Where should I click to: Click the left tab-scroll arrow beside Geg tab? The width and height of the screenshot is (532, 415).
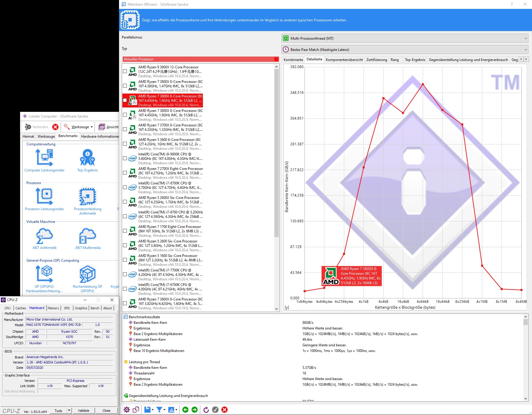[521, 59]
